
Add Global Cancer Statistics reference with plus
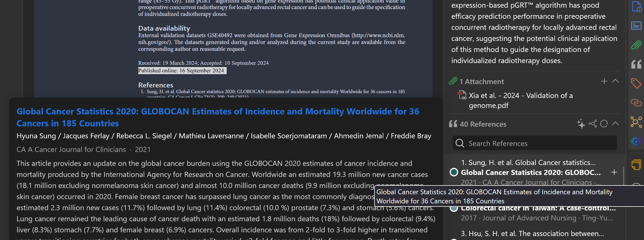tap(614, 172)
